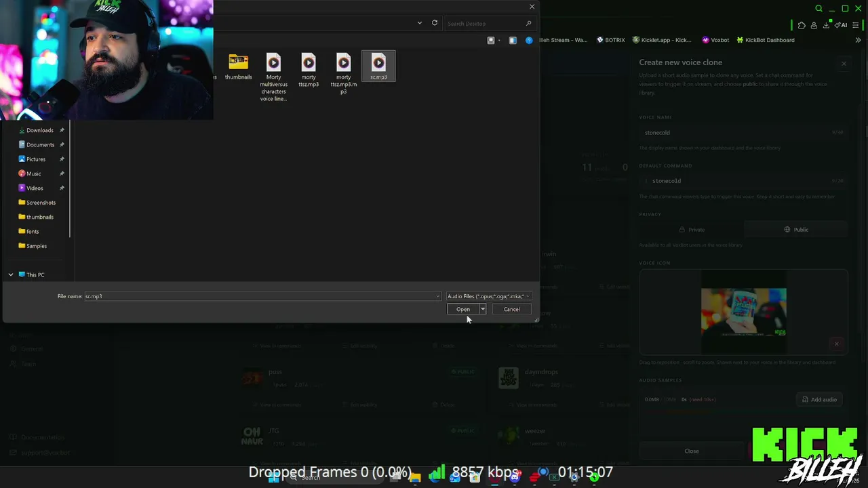The width and height of the screenshot is (868, 488).
Task: Go to Videos in the navigation pane
Action: click(x=35, y=188)
